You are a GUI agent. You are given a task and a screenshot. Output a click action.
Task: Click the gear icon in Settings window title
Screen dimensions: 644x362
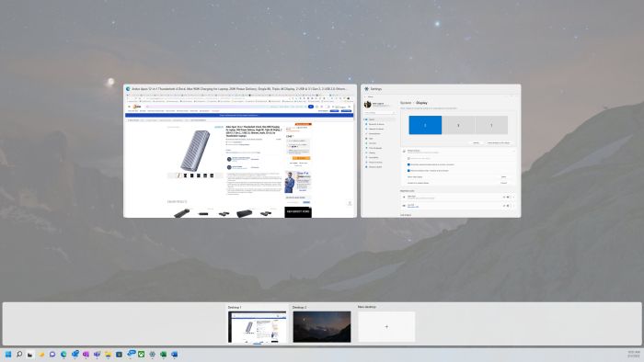(x=366, y=88)
